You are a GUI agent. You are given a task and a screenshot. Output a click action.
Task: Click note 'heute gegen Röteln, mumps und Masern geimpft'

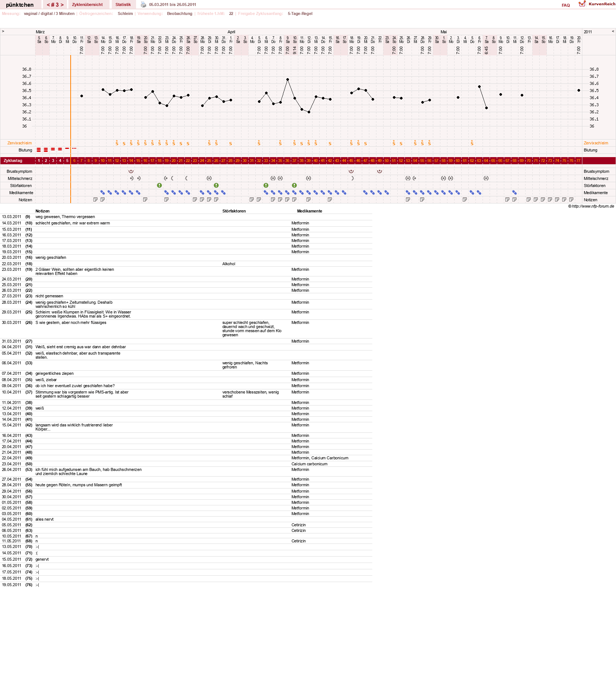click(x=78, y=485)
